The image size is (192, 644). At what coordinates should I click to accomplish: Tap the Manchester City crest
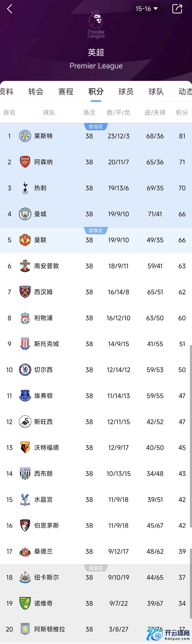coord(25,214)
